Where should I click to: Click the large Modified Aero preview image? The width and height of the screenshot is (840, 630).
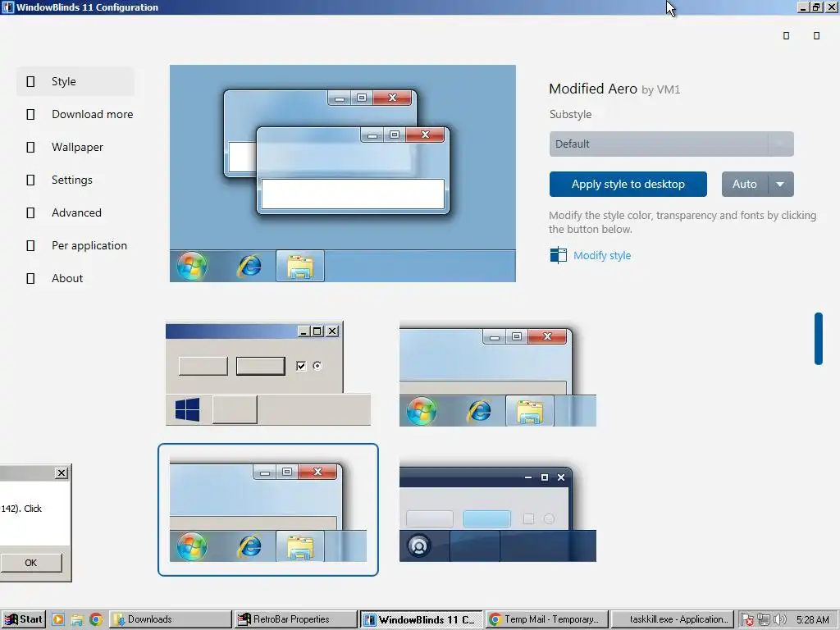(343, 174)
